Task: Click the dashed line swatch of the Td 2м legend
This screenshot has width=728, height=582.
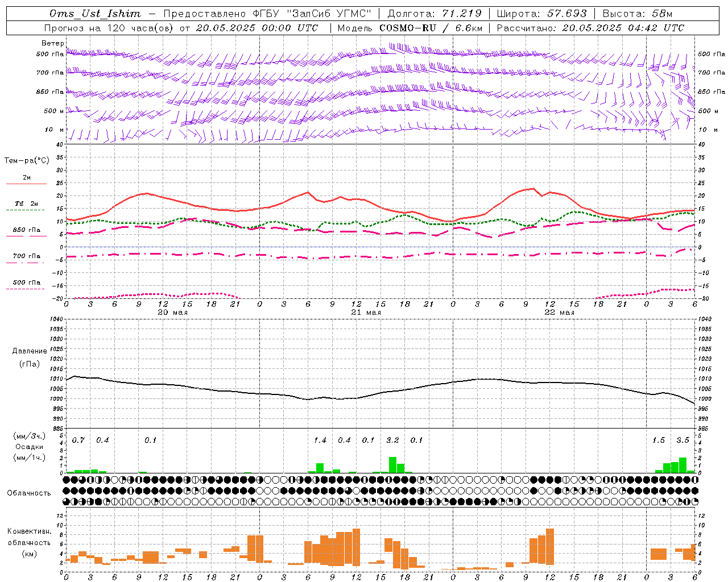Action: (25, 210)
